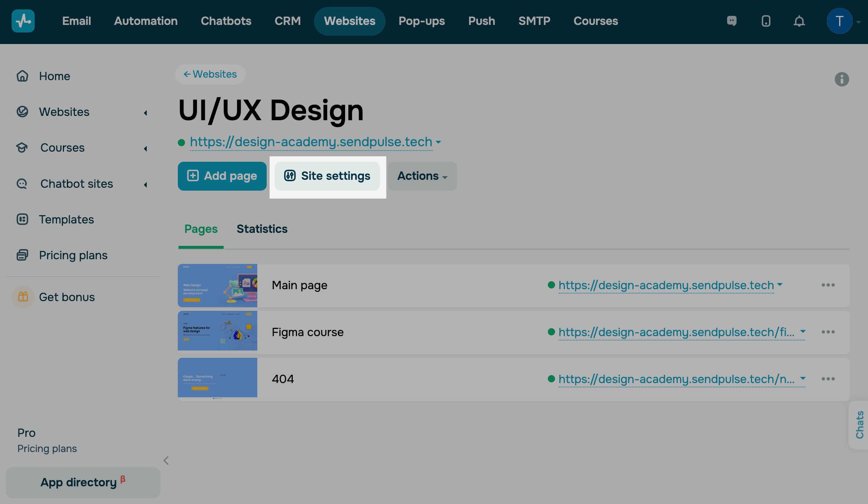The height and width of the screenshot is (504, 868).
Task: Open three-dot menu for Figma course
Action: [x=828, y=332]
